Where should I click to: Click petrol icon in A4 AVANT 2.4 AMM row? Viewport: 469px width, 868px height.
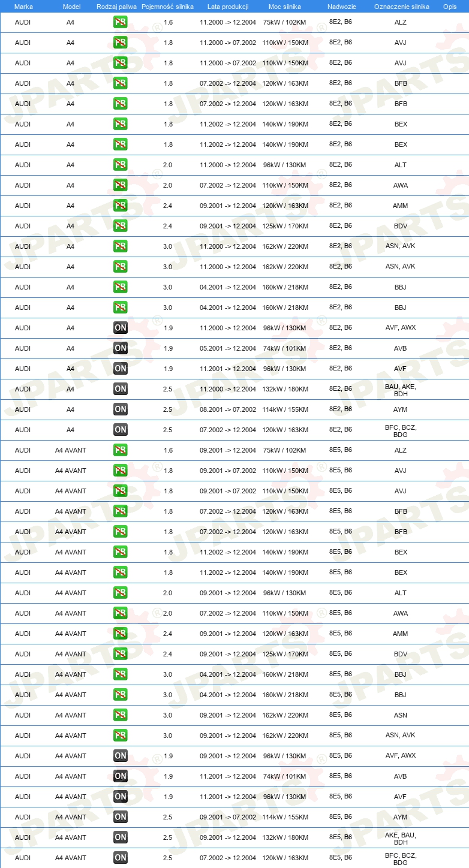coord(121,634)
